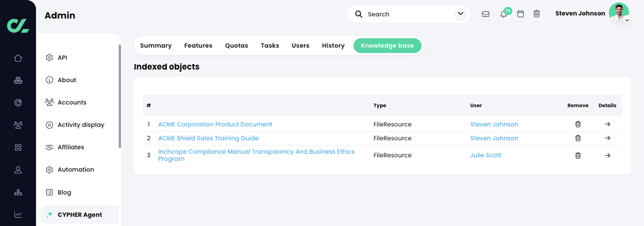Image resolution: width=644 pixels, height=226 pixels.
Task: Open Julie Scott user link
Action: tap(485, 156)
